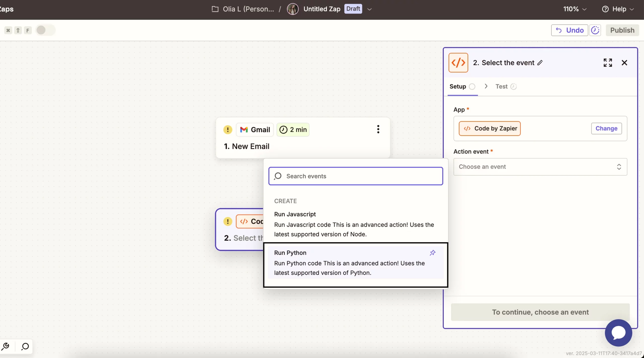Toggle the switch next to keyboard shortcut keys

click(45, 30)
